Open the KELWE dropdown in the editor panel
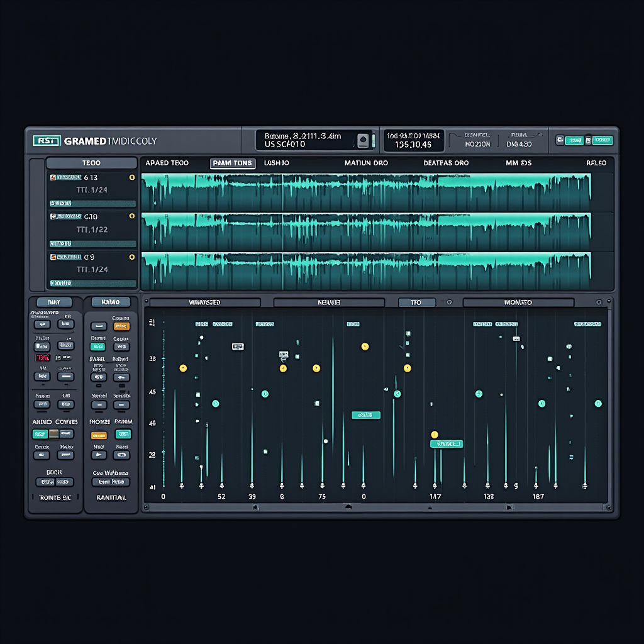Screen dimensions: 644x644 (330, 302)
